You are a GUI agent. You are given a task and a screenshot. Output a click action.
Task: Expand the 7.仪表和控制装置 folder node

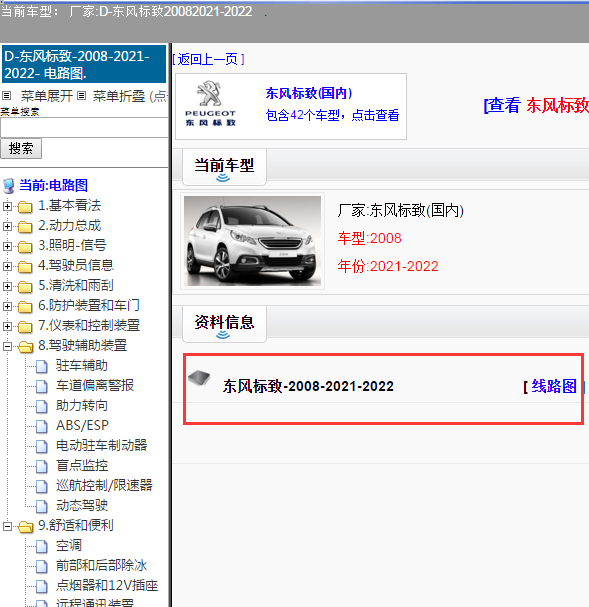pyautogui.click(x=7, y=326)
